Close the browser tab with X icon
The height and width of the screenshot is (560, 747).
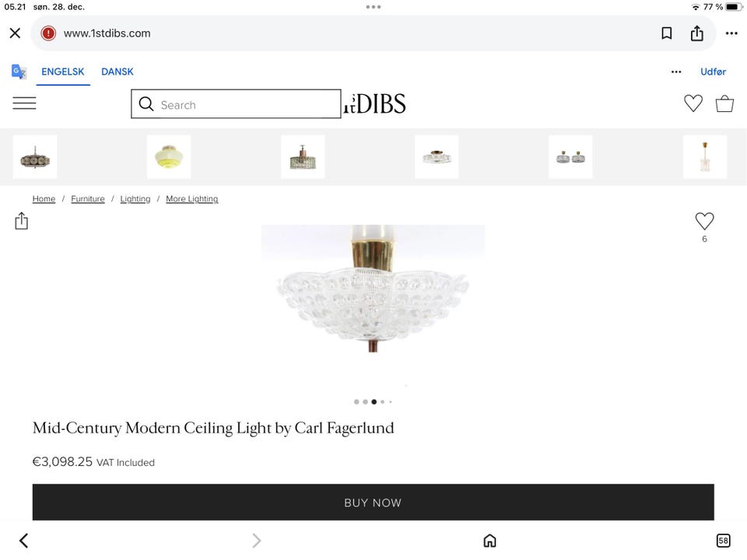tap(16, 33)
